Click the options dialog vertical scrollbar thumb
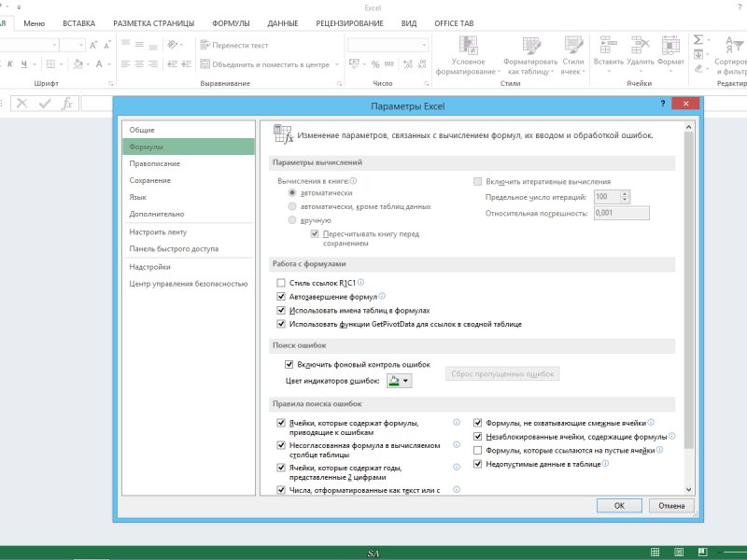Image resolution: width=747 pixels, height=560 pixels. coord(688,290)
